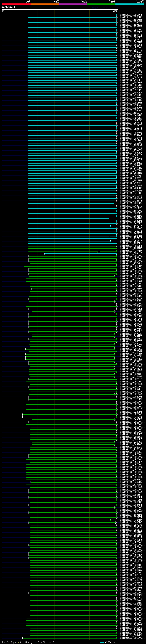Click the green alignment bar for A9RZM5
This screenshot has height=644, width=146.
72,249
